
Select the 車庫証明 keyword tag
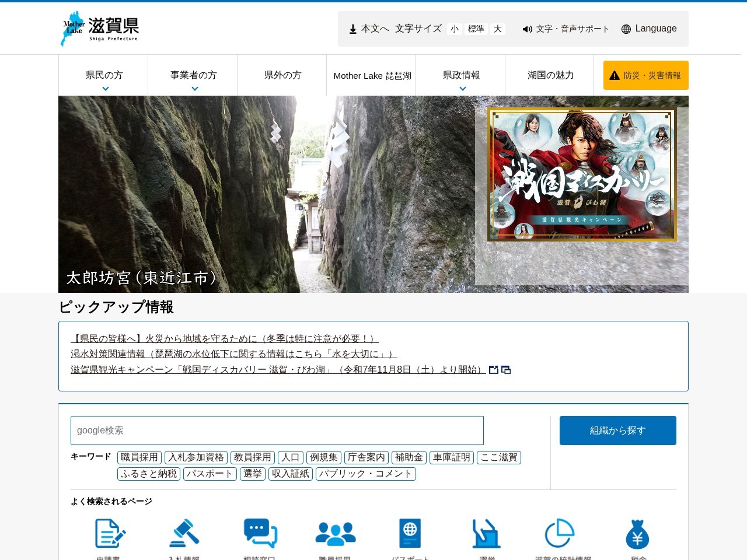click(x=452, y=457)
